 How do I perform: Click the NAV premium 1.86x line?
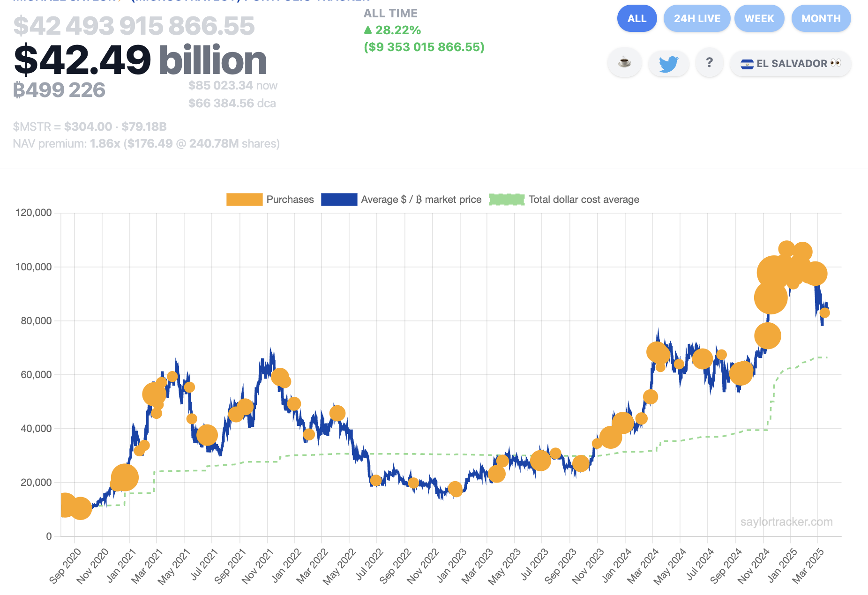tap(146, 143)
